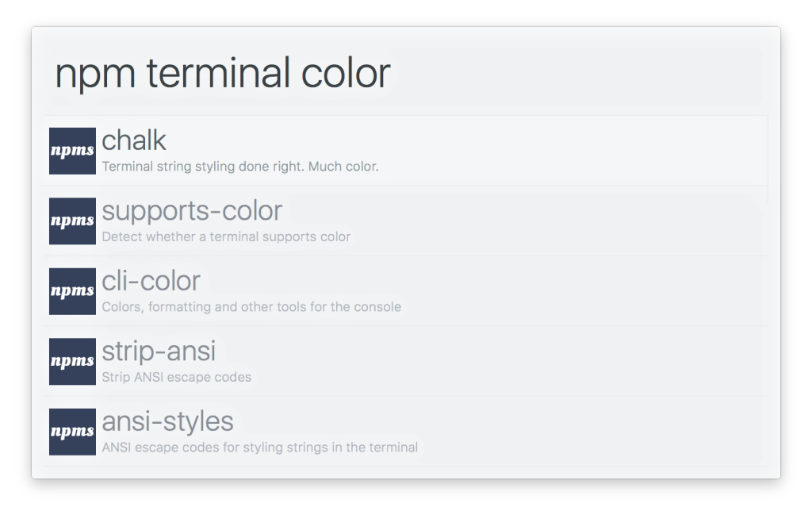Click the npms icon beside ansi-styles

[72, 432]
